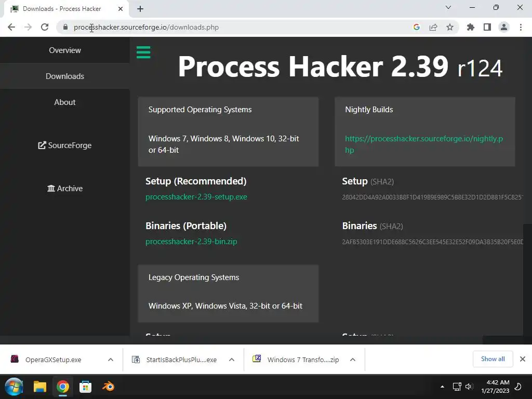The height and width of the screenshot is (399, 532).
Task: Open Microsoft Store from taskbar
Action: [86, 387]
